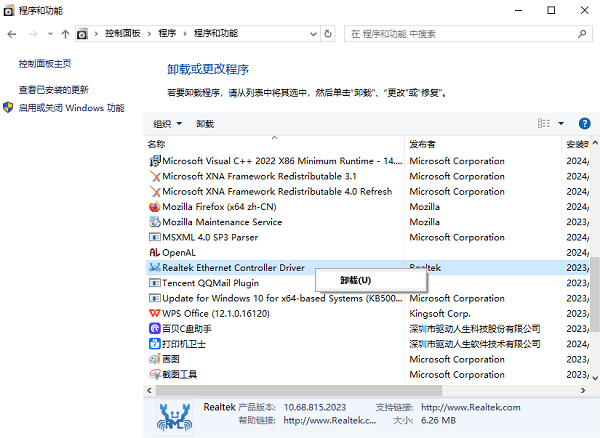The width and height of the screenshot is (600, 438).
Task: Click the 控制面板 breadcrumb
Action: tap(123, 34)
